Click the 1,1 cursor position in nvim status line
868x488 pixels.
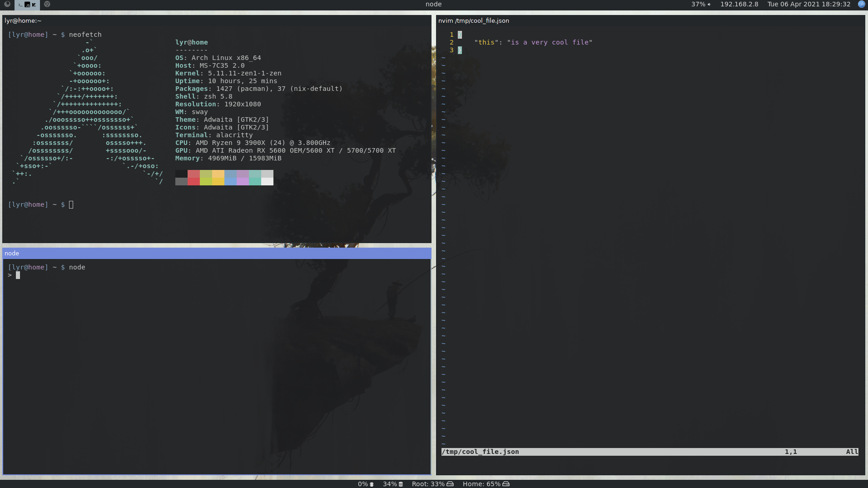click(791, 452)
